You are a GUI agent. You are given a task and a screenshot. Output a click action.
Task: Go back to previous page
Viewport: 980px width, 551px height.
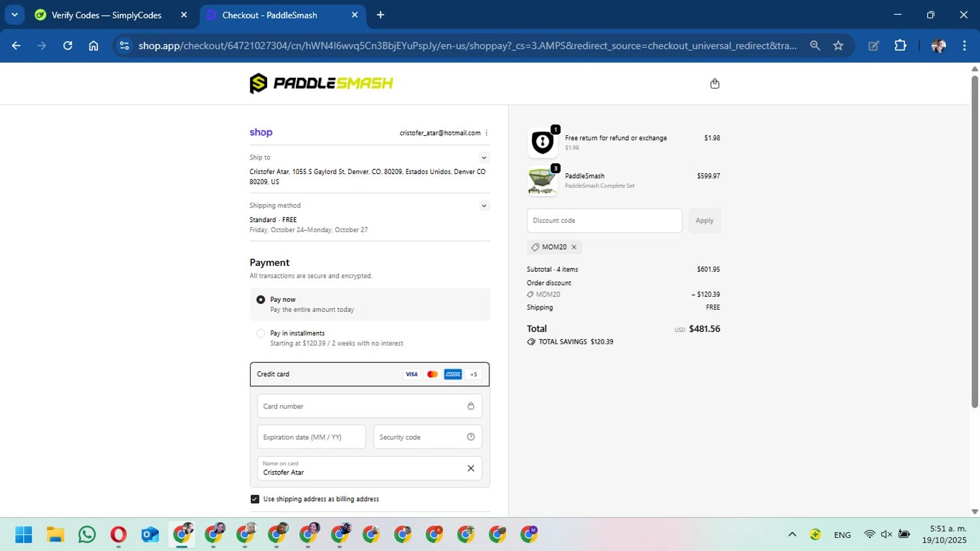pos(16,46)
